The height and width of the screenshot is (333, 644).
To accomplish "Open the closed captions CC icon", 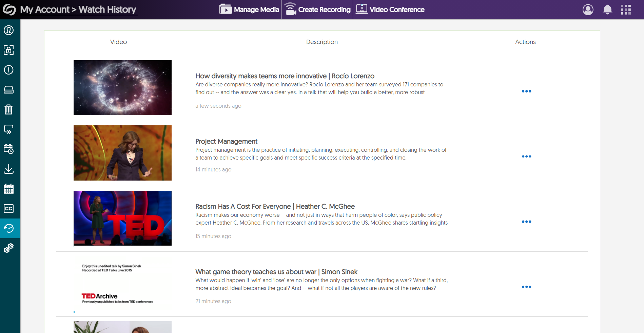I will pyautogui.click(x=9, y=208).
